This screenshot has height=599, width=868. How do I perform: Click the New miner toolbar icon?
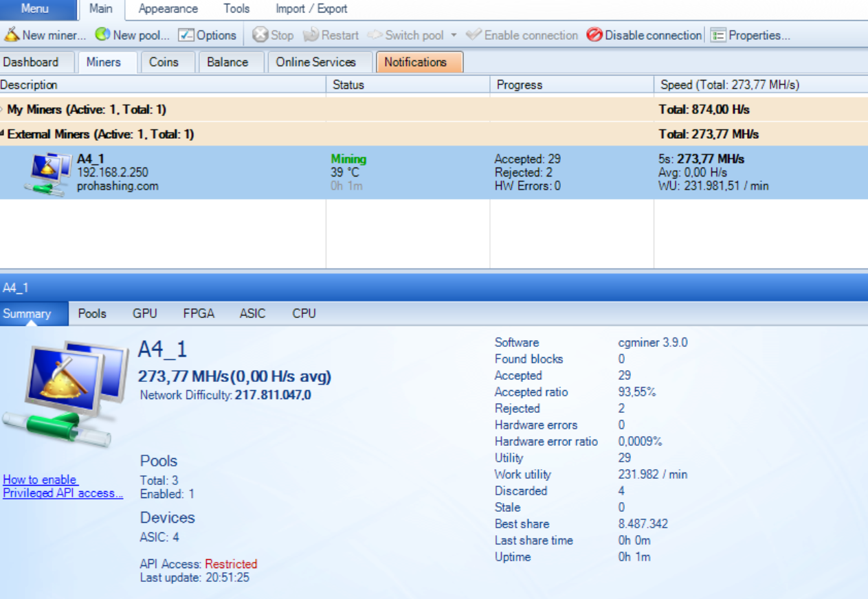click(x=12, y=35)
